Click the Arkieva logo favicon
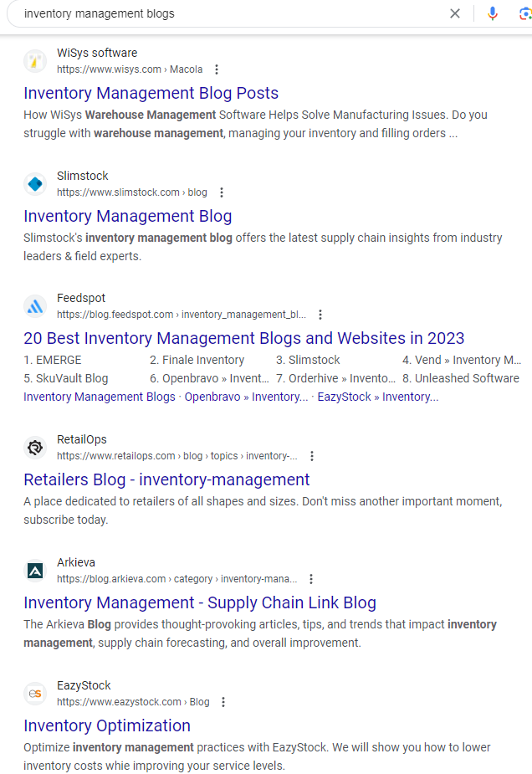Image resolution: width=532 pixels, height=774 pixels. (x=35, y=571)
